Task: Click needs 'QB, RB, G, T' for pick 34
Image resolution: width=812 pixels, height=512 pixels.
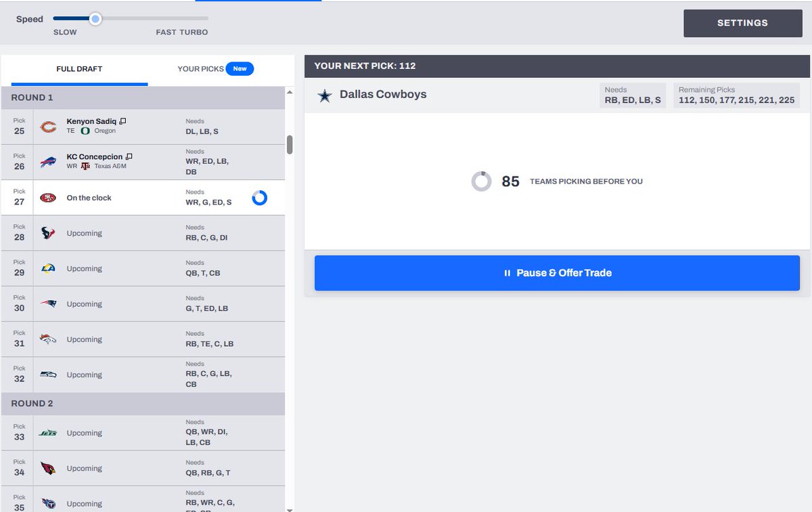Action: coord(208,473)
